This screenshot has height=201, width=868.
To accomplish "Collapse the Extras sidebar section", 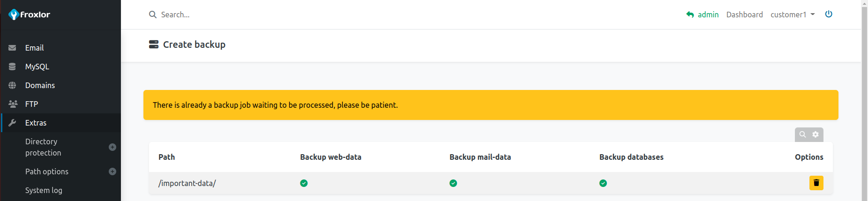I will [x=36, y=123].
